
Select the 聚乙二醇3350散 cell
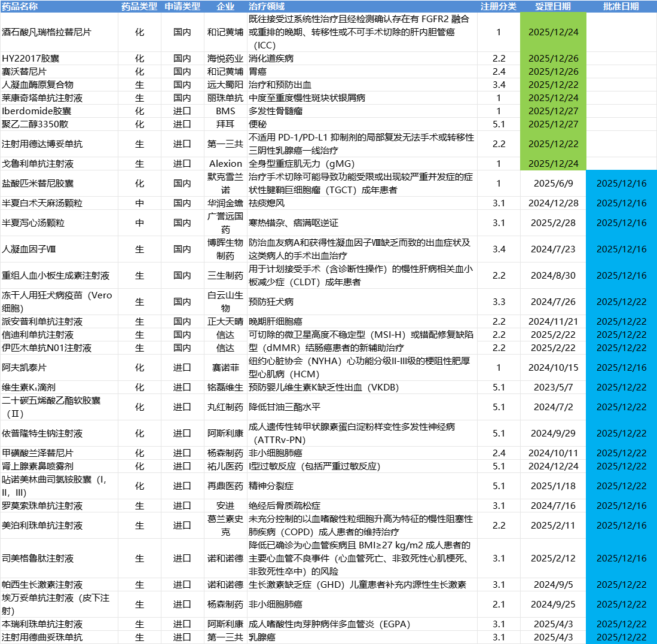click(37, 124)
